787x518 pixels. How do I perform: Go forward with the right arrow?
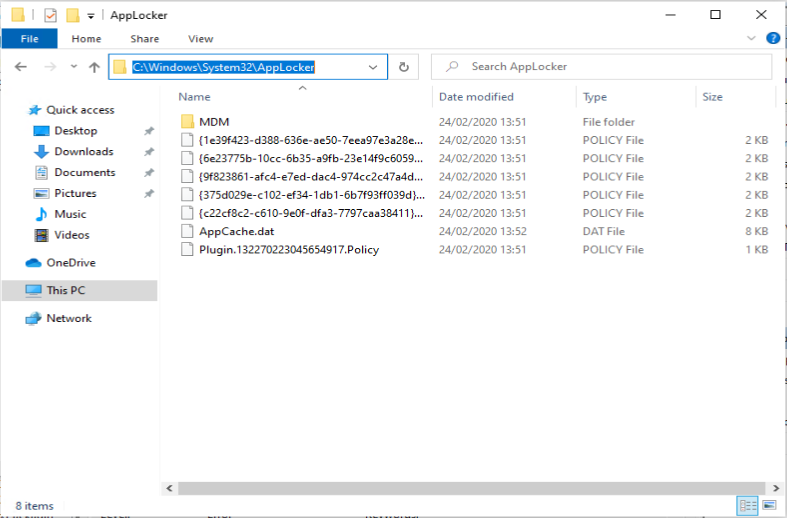coord(50,66)
